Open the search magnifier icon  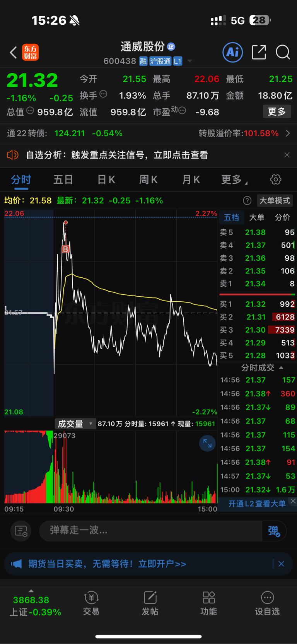(283, 52)
